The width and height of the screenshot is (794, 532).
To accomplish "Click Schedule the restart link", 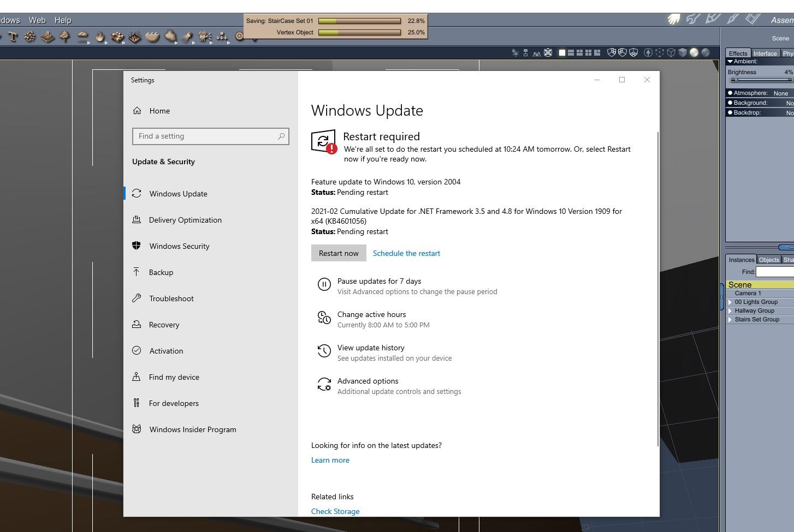I will tap(406, 253).
